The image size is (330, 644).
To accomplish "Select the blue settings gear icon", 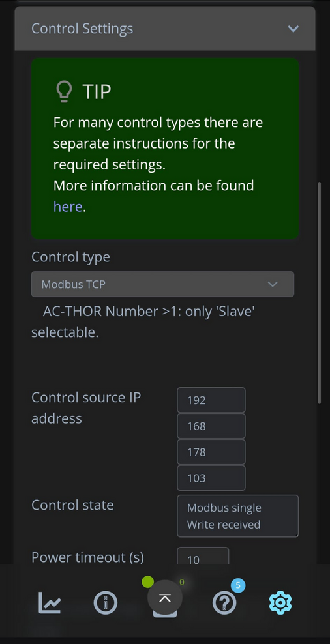I will pos(280,602).
